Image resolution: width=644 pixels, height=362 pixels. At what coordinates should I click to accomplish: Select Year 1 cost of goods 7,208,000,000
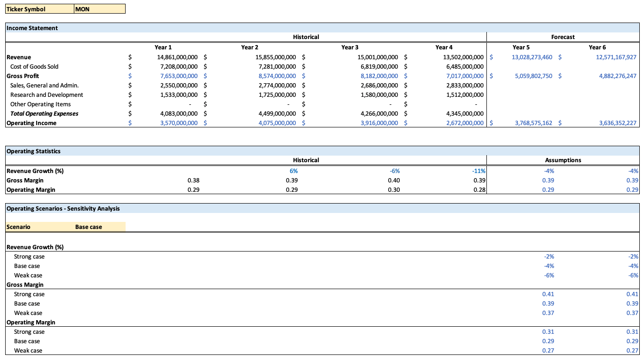click(x=179, y=66)
